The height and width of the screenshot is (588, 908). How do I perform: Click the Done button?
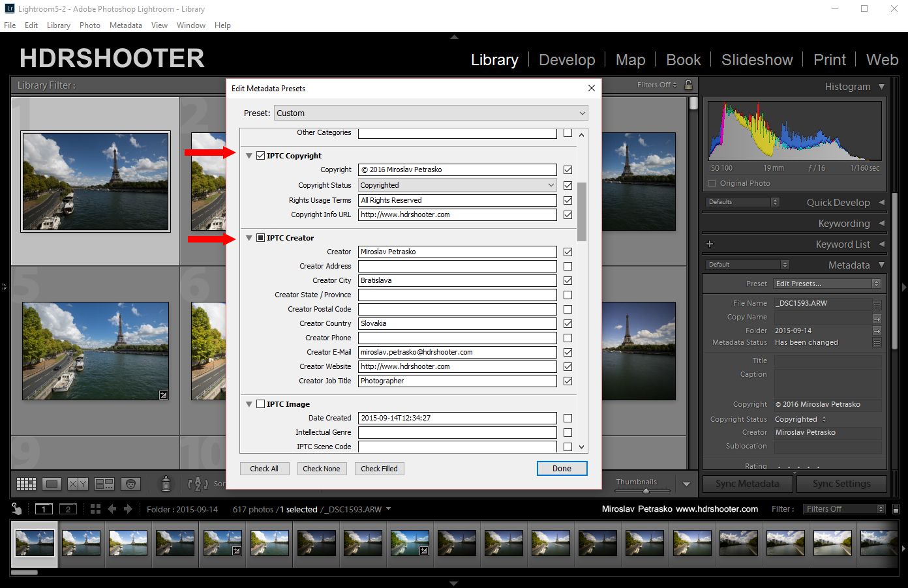562,469
